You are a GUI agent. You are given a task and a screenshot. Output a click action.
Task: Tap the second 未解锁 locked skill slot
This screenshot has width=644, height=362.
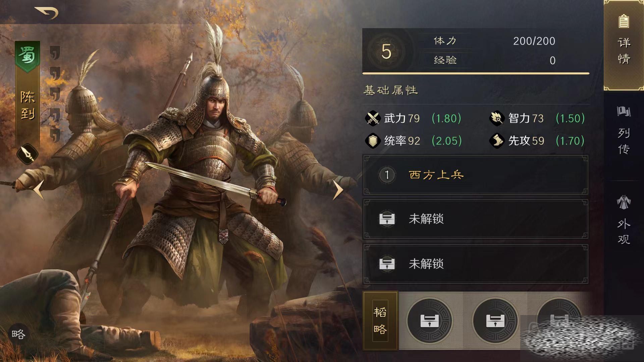pos(475,264)
